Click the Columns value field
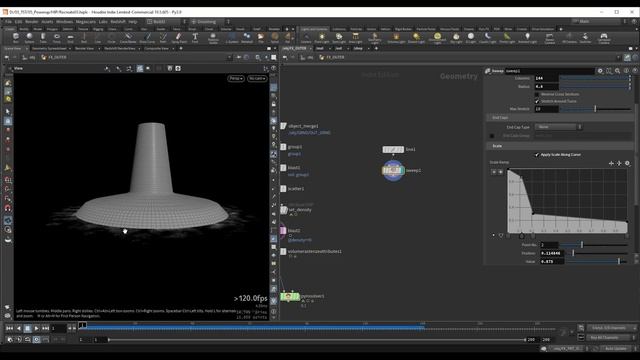Screen dimensions: 640x360 (x=547, y=78)
